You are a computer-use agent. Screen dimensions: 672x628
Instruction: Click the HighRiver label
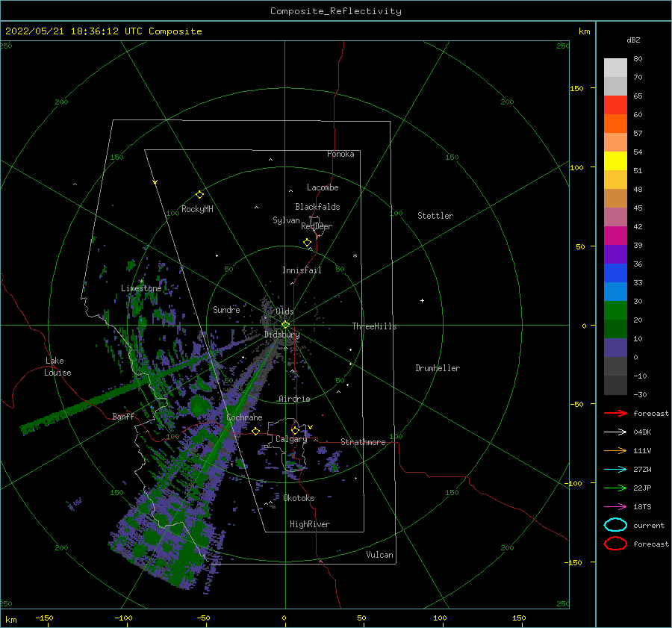[309, 524]
